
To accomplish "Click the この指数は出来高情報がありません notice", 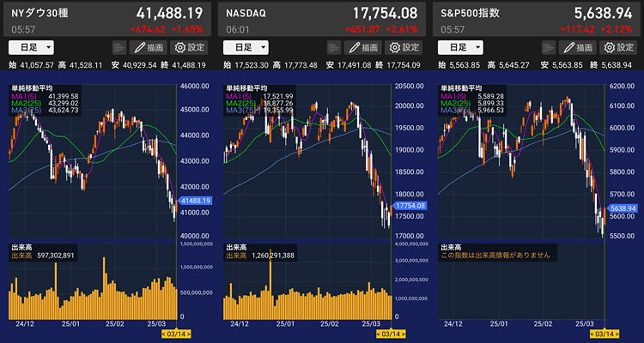I will pos(495,256).
